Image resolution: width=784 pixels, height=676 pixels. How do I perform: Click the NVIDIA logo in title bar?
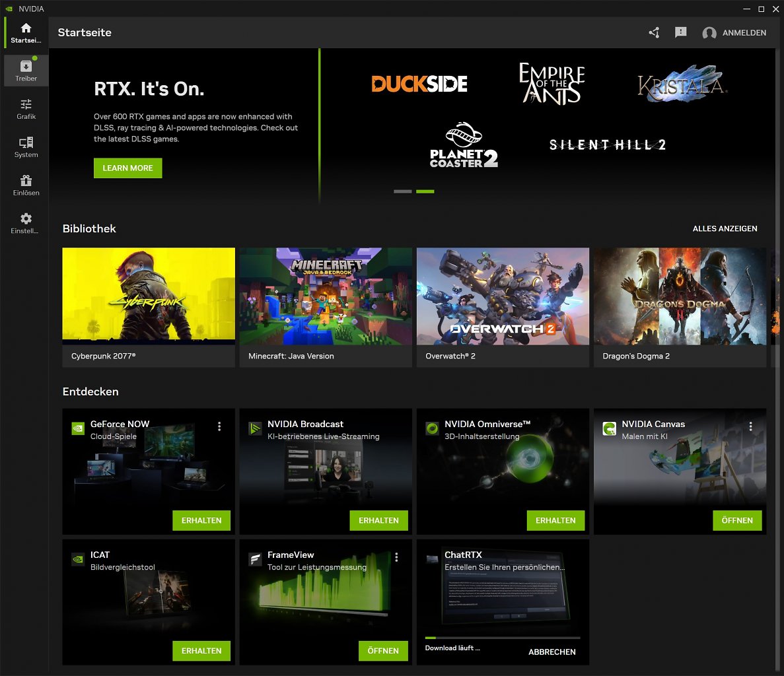click(x=9, y=9)
